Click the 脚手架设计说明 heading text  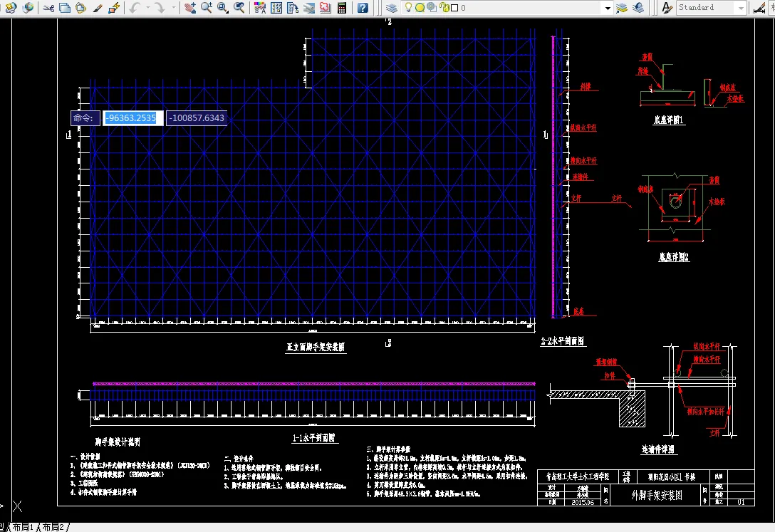(118, 442)
